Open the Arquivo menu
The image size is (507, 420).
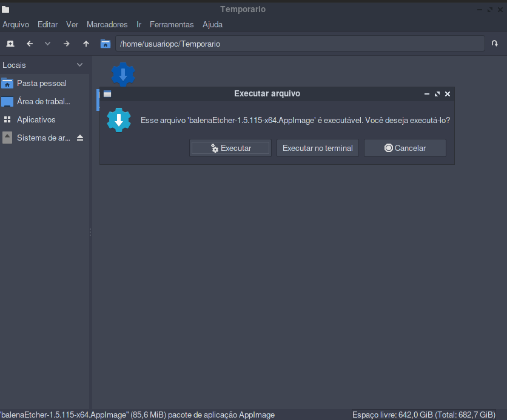[16, 25]
